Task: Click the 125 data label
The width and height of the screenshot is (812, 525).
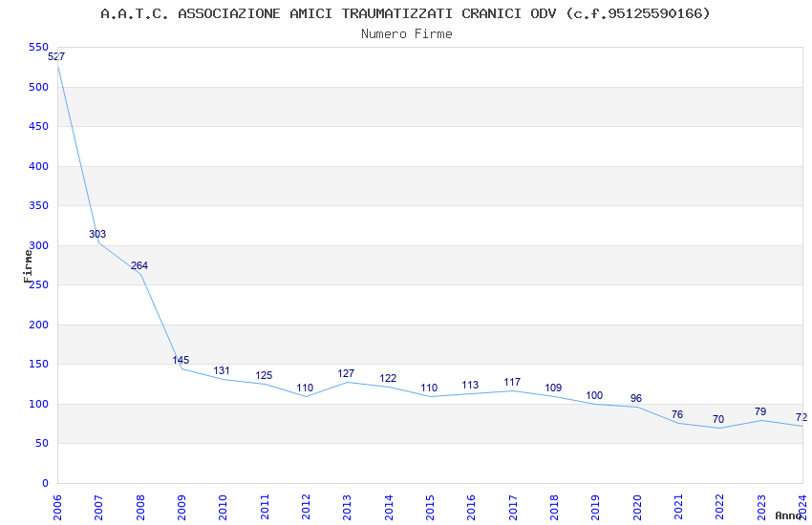Action: pos(264,375)
